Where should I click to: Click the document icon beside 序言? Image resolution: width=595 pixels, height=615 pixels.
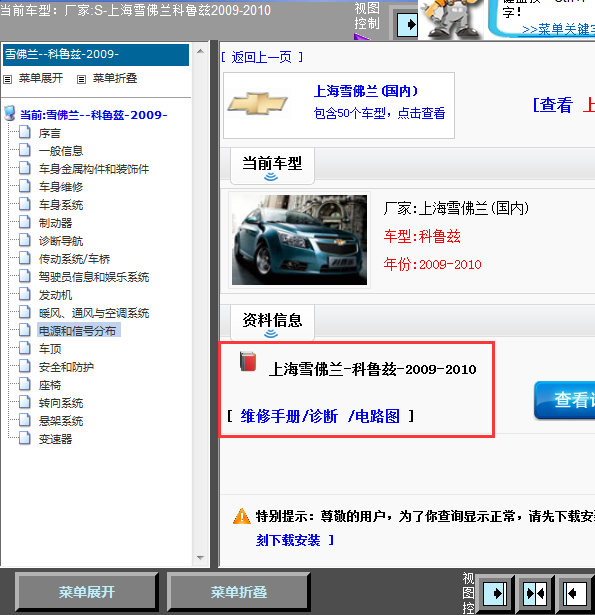coord(25,133)
